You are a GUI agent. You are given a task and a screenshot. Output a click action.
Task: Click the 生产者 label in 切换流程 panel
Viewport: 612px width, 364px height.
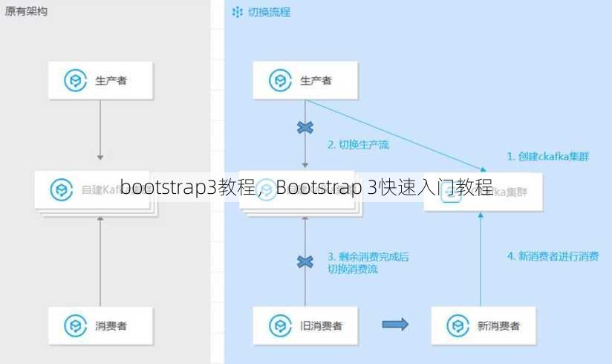click(316, 80)
